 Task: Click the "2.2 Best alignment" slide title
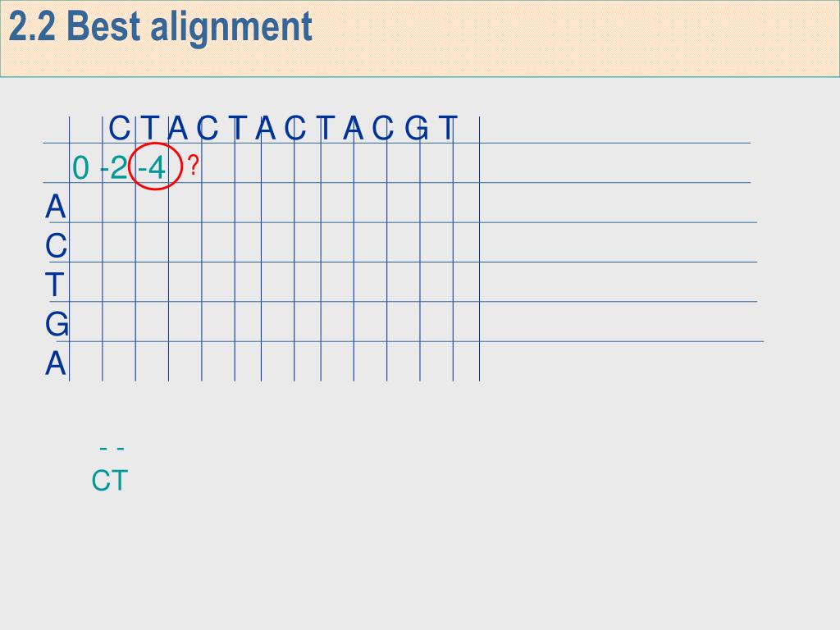(160, 27)
